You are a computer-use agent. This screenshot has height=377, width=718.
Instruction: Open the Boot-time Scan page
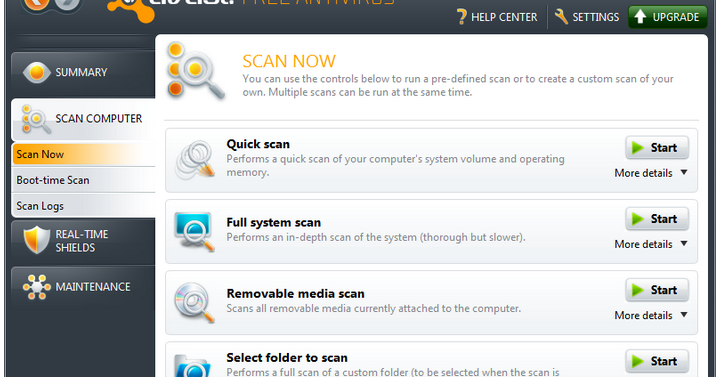[x=83, y=180]
